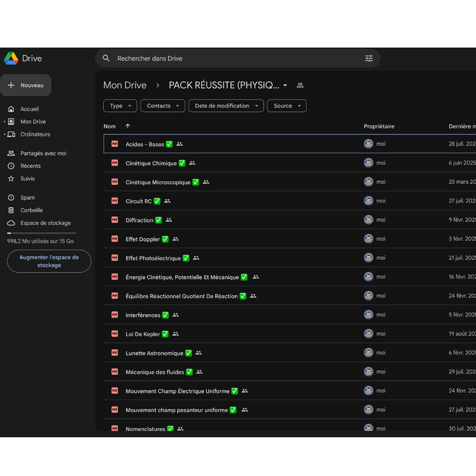The height and width of the screenshot is (476, 476).
Task: Go to Corbeille in the sidebar
Action: click(x=31, y=210)
